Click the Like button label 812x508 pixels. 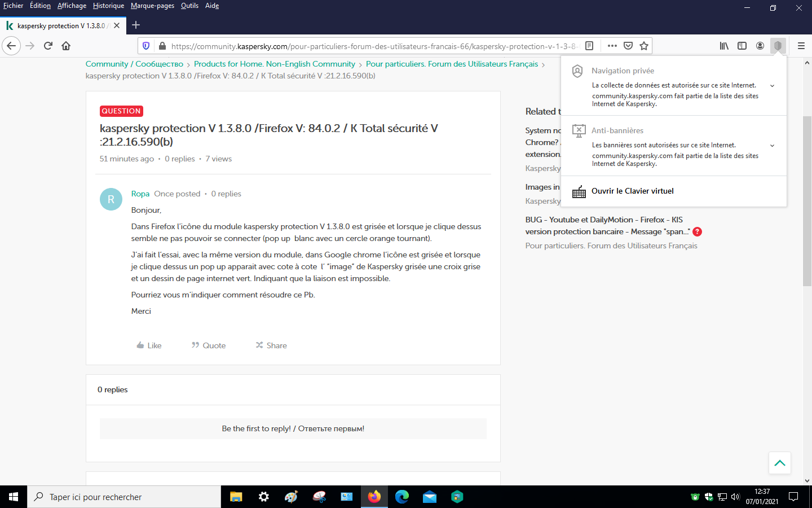click(155, 345)
